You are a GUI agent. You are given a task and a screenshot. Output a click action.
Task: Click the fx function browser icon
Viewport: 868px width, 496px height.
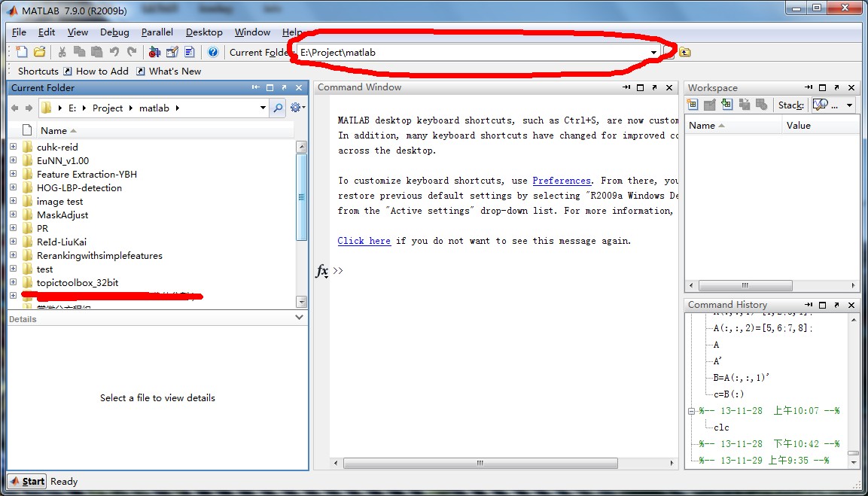(321, 271)
